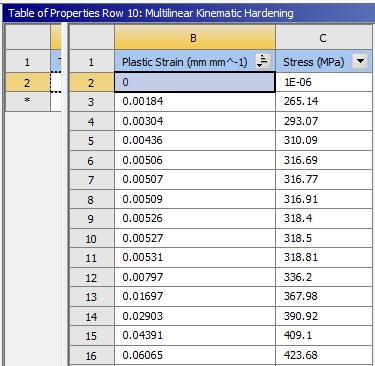Select stress value 265.14
Image resolution: width=375 pixels, height=366 pixels.
(324, 101)
